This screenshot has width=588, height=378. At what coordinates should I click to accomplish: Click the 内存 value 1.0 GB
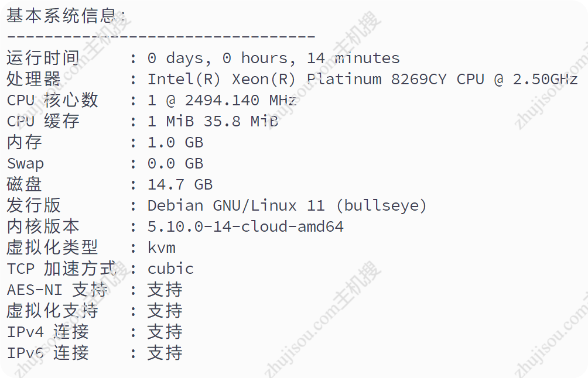tap(175, 142)
